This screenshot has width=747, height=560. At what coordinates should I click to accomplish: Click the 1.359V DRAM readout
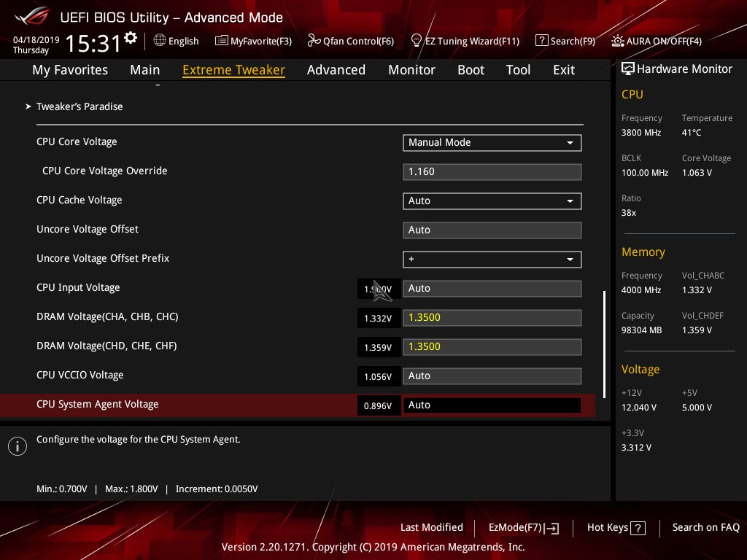pyautogui.click(x=378, y=348)
